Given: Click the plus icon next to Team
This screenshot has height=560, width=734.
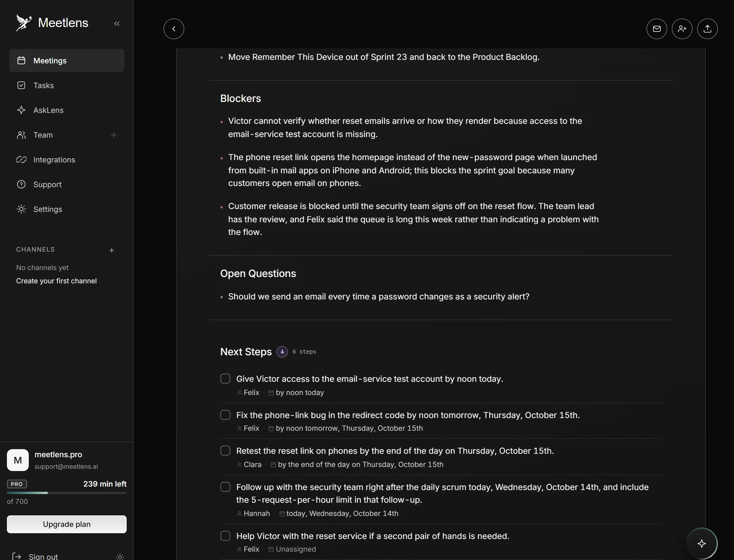Looking at the screenshot, I should tap(114, 135).
